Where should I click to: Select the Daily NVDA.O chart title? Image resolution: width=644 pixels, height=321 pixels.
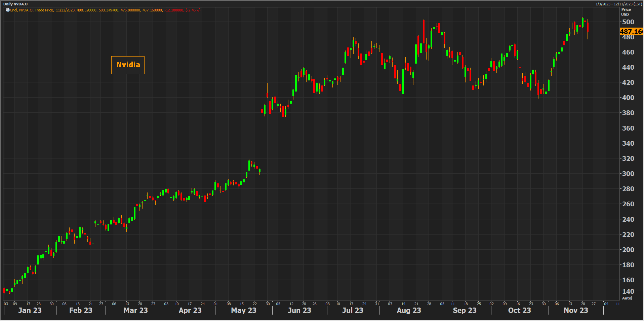[x=15, y=4]
